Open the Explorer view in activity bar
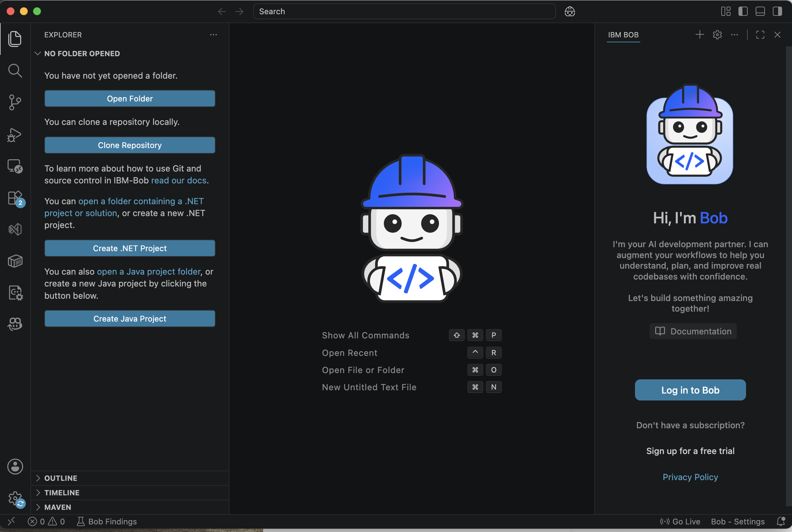Screen dimensions: 792x532 [x=15, y=39]
